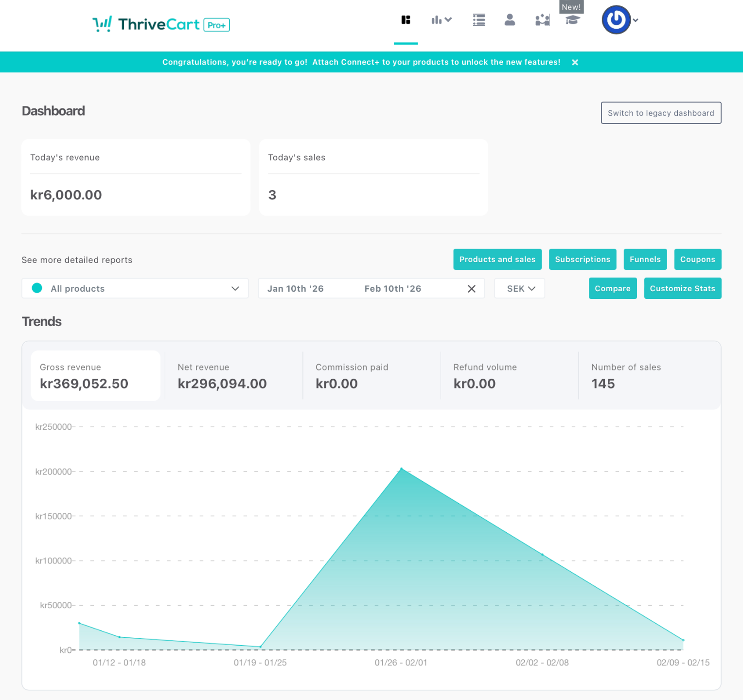Click the kr250000 axis label

point(53,427)
